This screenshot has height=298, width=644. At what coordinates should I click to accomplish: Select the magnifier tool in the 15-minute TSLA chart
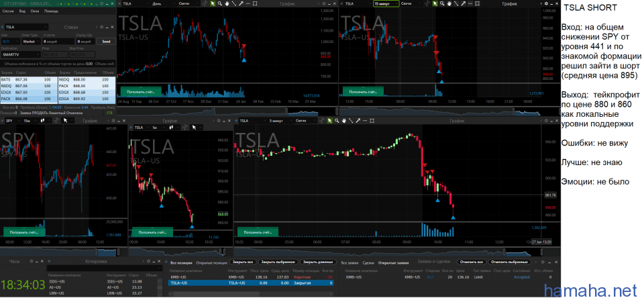coord(442,3)
